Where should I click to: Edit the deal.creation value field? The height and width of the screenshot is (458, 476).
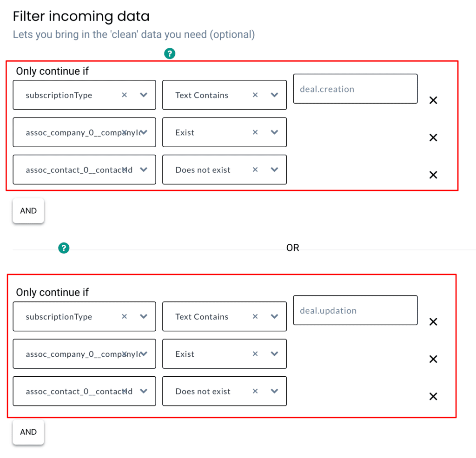(355, 89)
